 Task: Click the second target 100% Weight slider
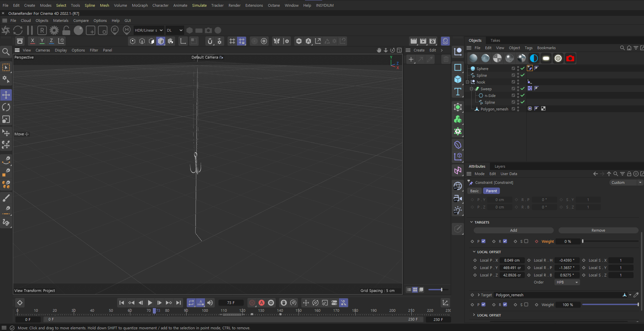pos(610,304)
